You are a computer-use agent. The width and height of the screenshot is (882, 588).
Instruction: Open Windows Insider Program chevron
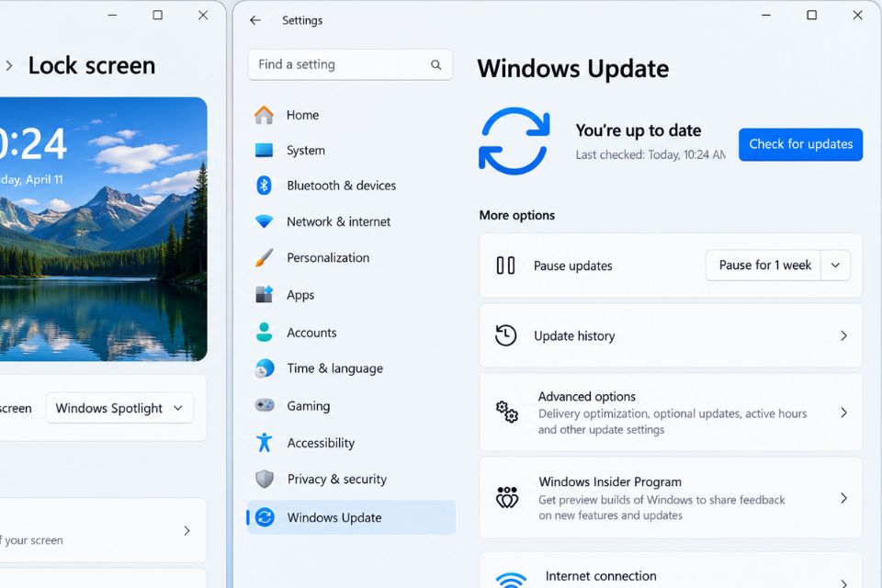click(843, 498)
